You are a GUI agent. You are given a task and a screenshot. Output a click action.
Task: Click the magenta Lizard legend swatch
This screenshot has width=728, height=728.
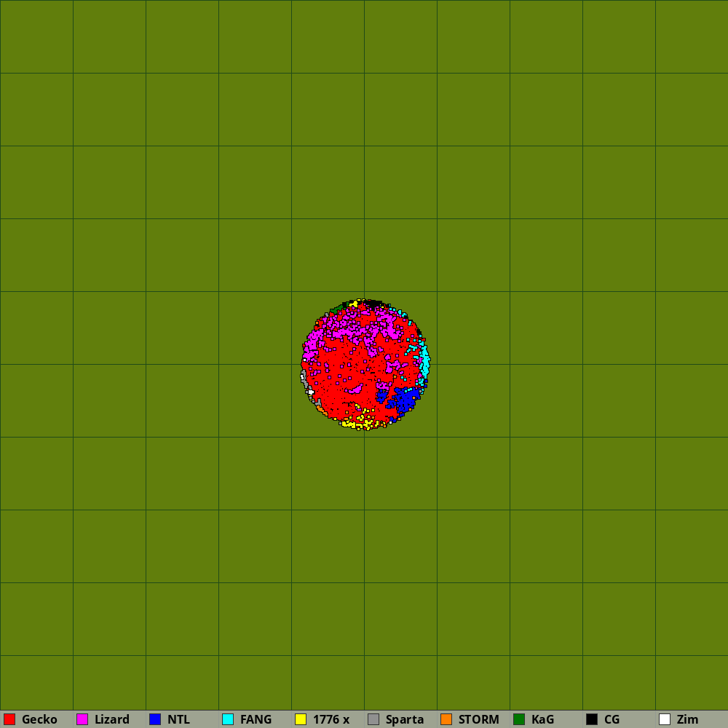click(x=82, y=719)
